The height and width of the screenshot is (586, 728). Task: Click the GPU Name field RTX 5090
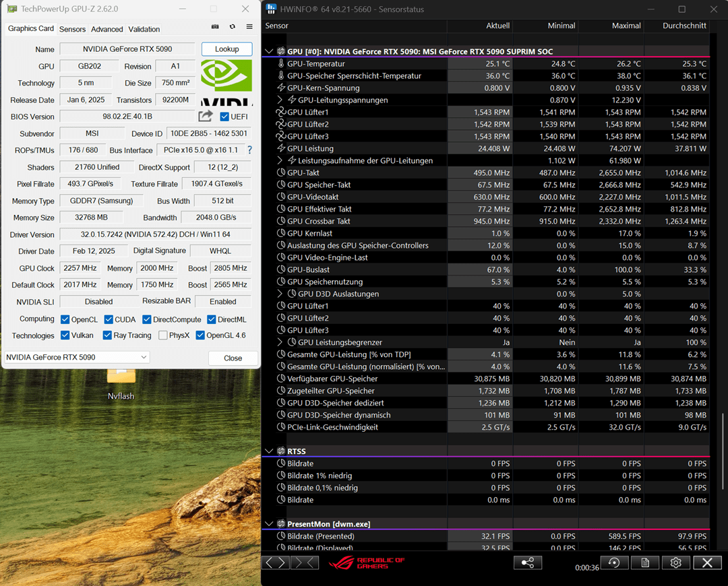coord(127,48)
